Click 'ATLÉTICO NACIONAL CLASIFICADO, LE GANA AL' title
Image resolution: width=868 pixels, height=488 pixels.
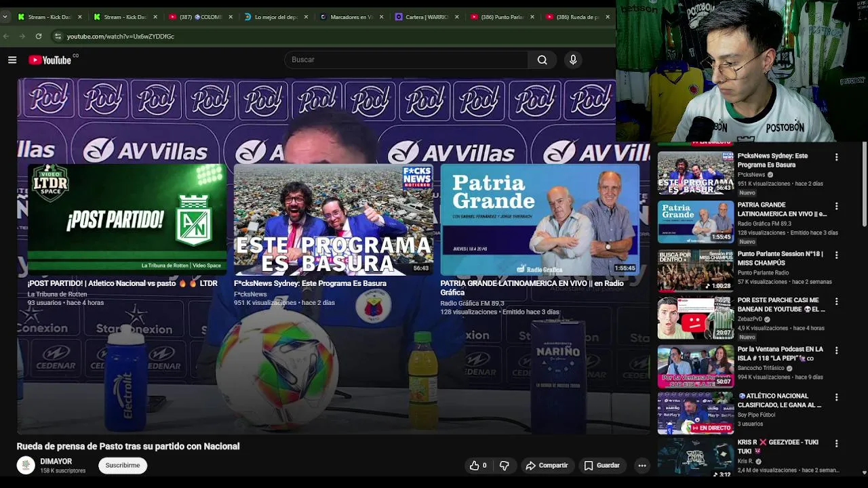click(x=780, y=401)
